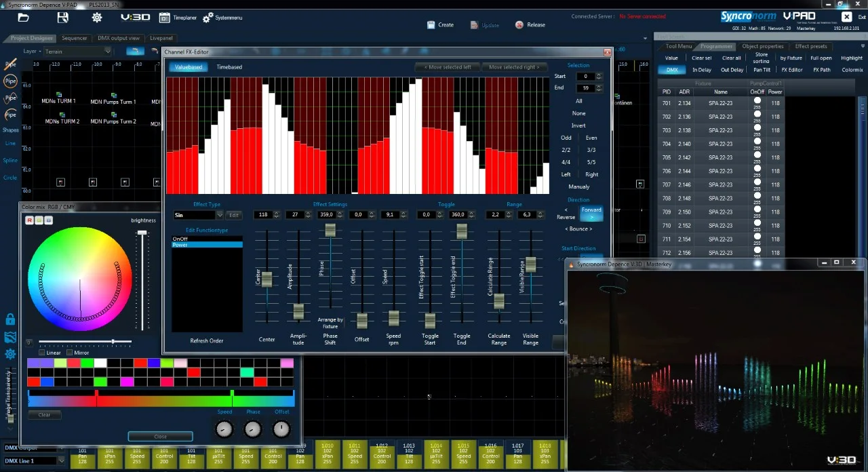Enable the Mirror checkbox
Screen dimensions: 868x472
pos(70,353)
